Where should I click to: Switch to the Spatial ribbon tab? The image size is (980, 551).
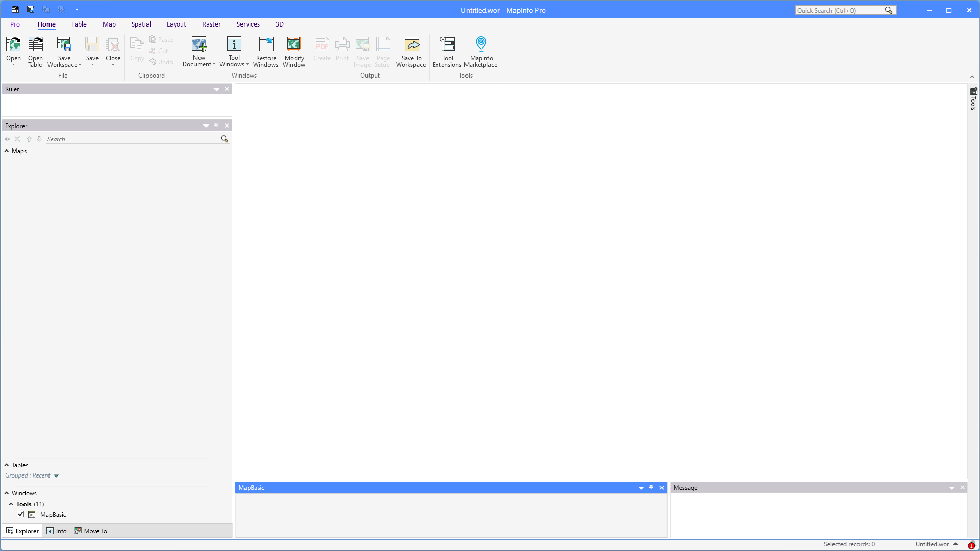point(141,24)
